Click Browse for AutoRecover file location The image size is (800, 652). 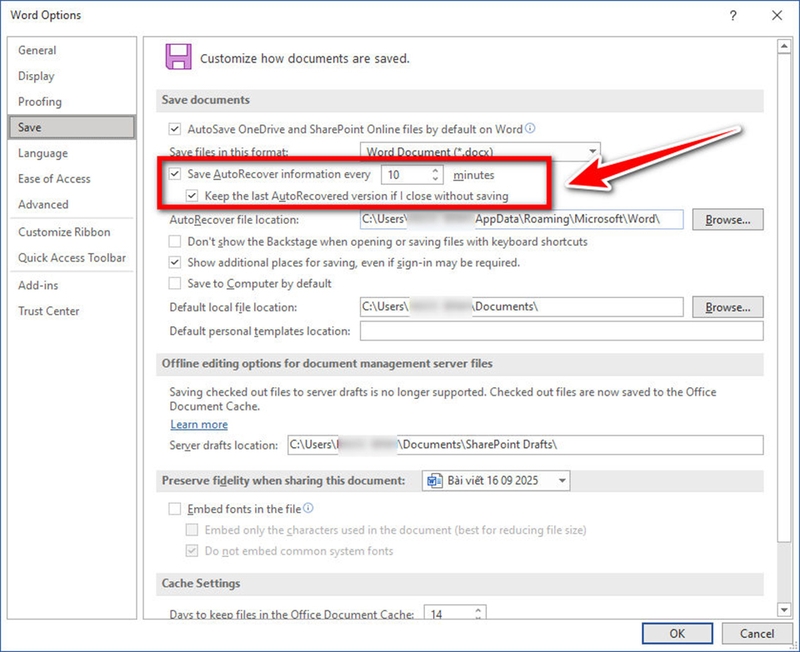[x=728, y=219]
